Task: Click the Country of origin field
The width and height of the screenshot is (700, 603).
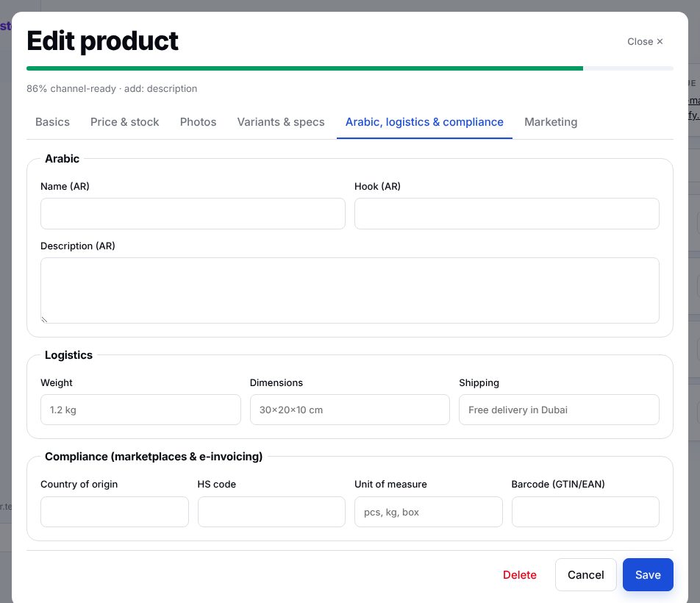Action: (x=114, y=512)
